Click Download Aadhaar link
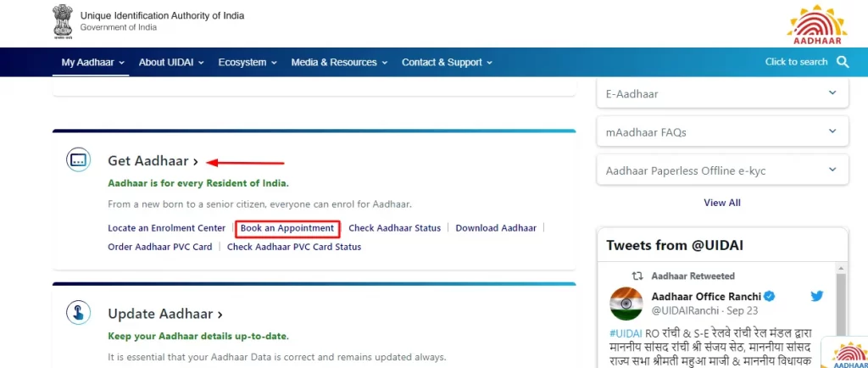 (496, 228)
